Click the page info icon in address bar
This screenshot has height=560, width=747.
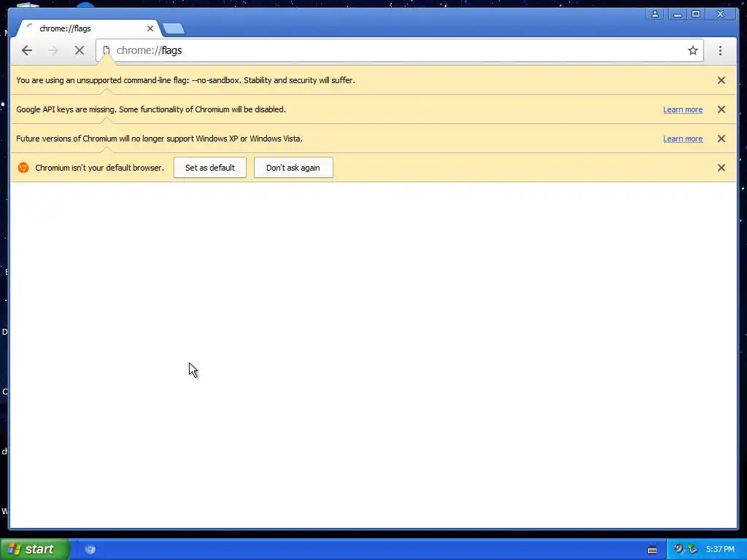pyautogui.click(x=107, y=50)
